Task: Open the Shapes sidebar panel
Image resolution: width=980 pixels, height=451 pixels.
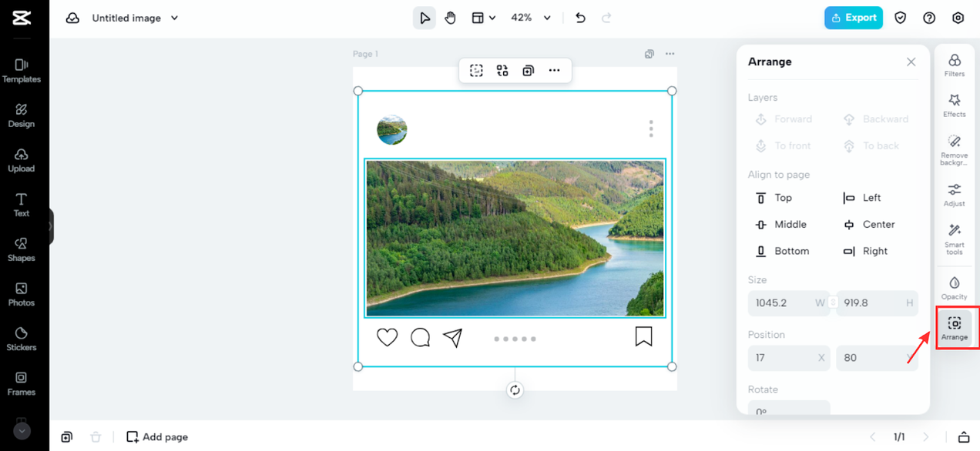Action: click(22, 249)
